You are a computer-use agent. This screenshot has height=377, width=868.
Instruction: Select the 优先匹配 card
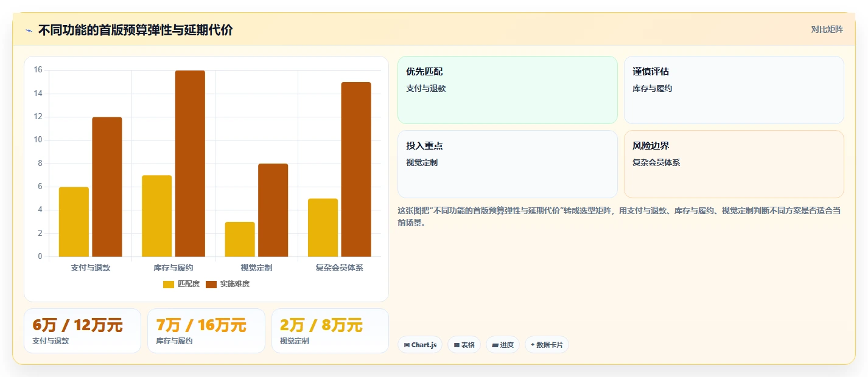click(508, 90)
